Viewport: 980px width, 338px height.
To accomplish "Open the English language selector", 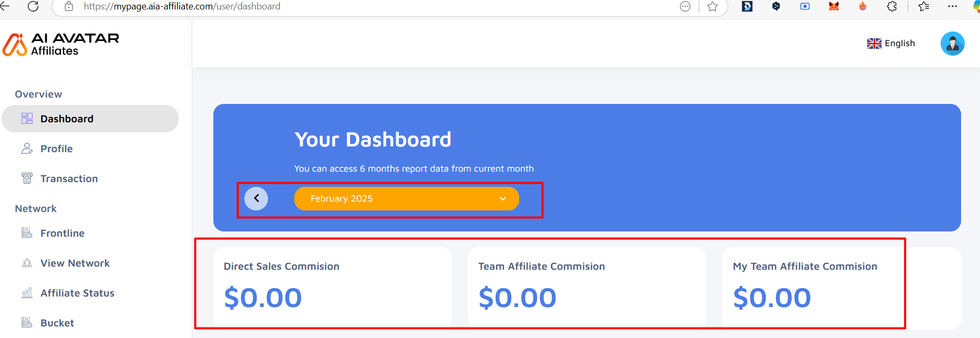I will (x=891, y=44).
